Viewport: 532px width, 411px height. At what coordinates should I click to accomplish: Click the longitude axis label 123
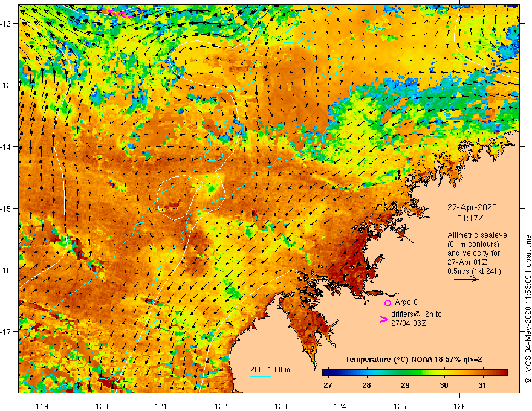[281, 406]
